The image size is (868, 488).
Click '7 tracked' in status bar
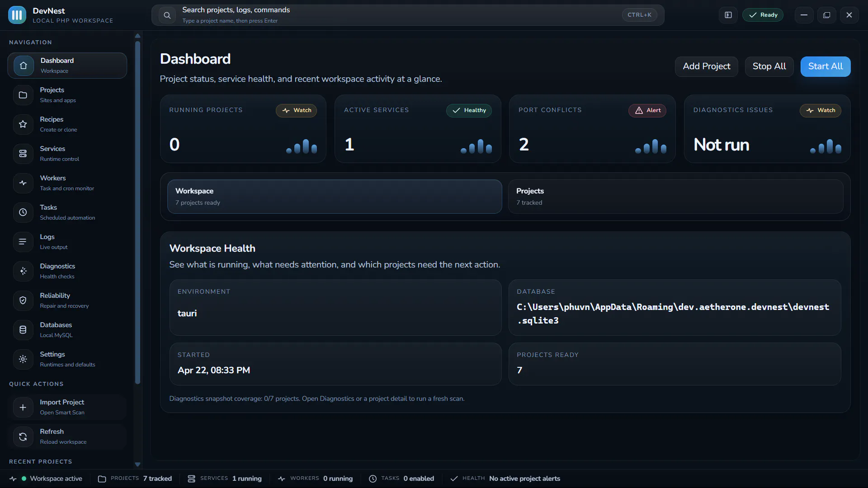click(x=157, y=479)
